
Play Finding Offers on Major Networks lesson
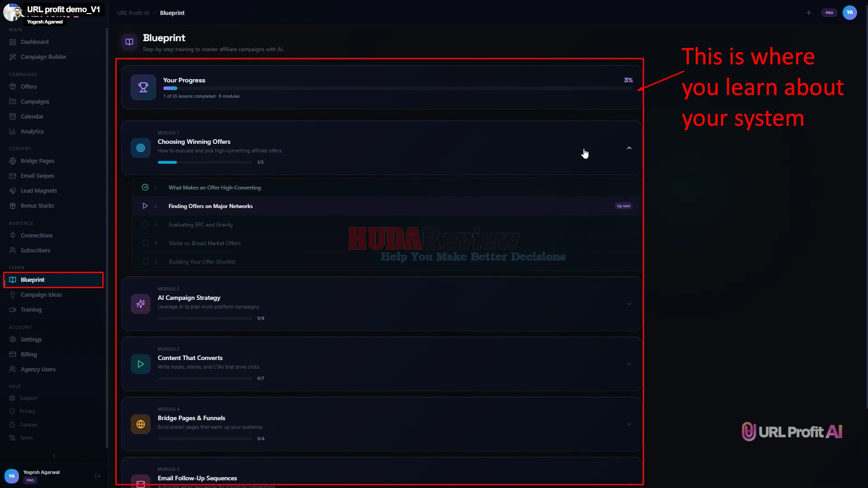click(145, 206)
